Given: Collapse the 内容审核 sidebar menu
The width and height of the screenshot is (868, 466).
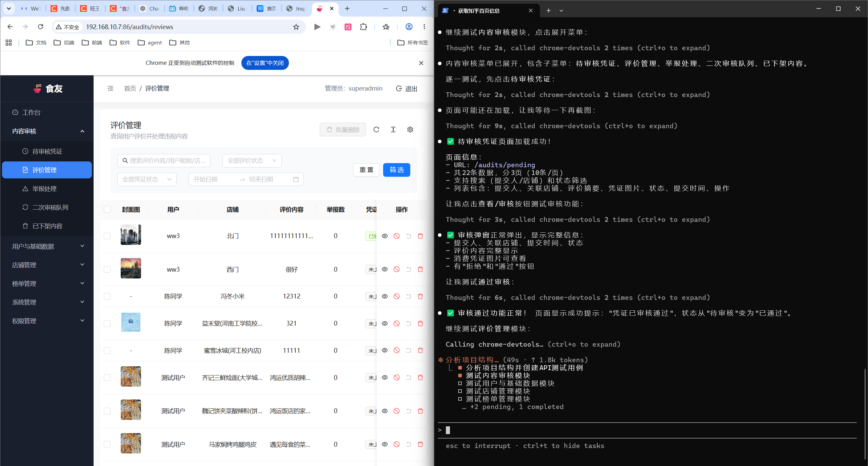Looking at the screenshot, I should [47, 131].
